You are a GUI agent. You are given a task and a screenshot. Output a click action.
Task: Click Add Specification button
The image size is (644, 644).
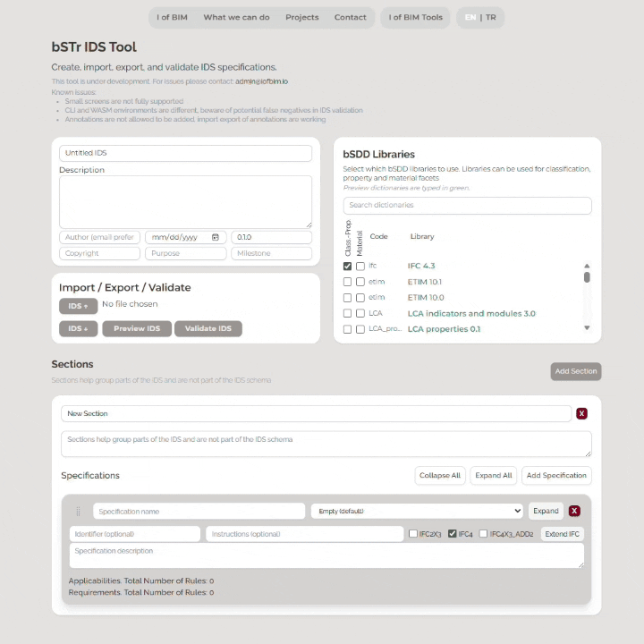coord(556,475)
